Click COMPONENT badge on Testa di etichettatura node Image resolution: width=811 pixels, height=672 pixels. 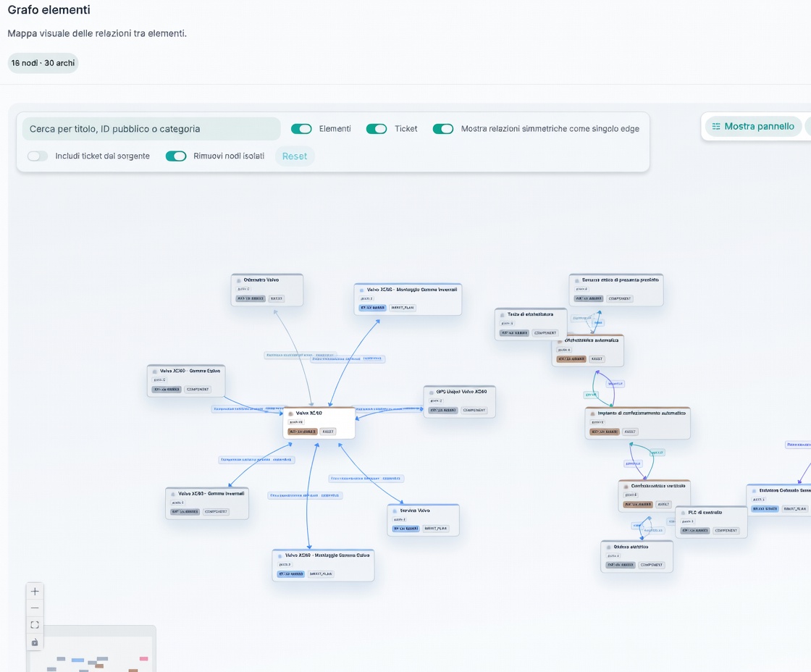tap(545, 332)
